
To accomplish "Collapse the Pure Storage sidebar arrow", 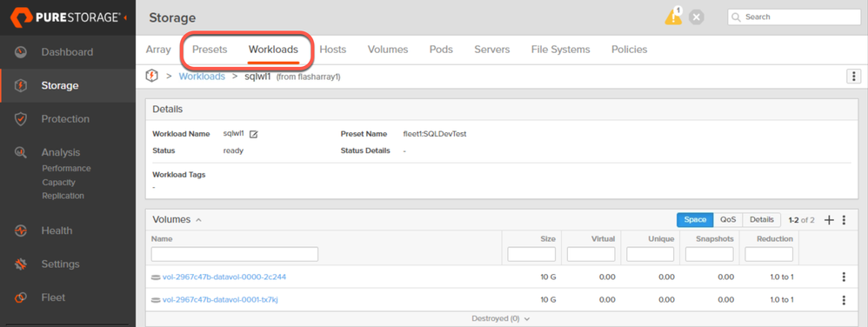I will coord(125,17).
